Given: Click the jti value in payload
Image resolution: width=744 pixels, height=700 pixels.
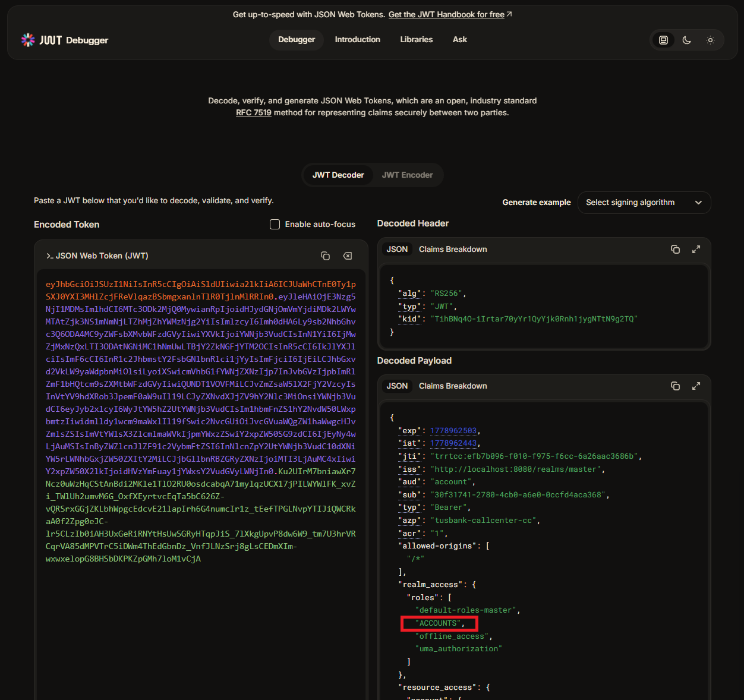Looking at the screenshot, I should coord(534,456).
